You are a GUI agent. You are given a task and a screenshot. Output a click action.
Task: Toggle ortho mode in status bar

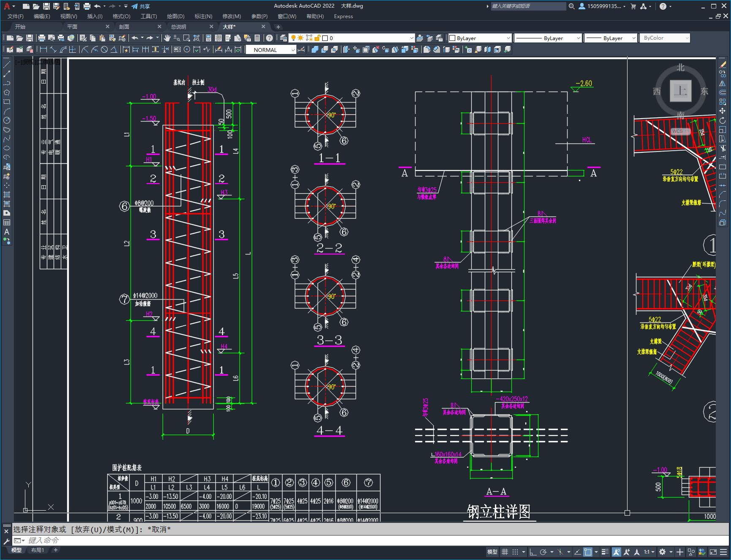[533, 552]
